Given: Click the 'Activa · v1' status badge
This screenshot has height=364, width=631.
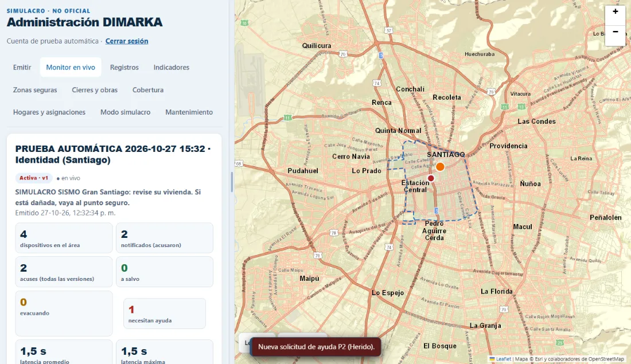Looking at the screenshot, I should point(34,178).
